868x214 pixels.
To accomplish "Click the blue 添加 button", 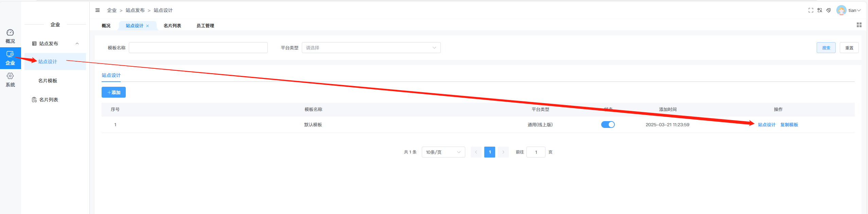I will [114, 93].
